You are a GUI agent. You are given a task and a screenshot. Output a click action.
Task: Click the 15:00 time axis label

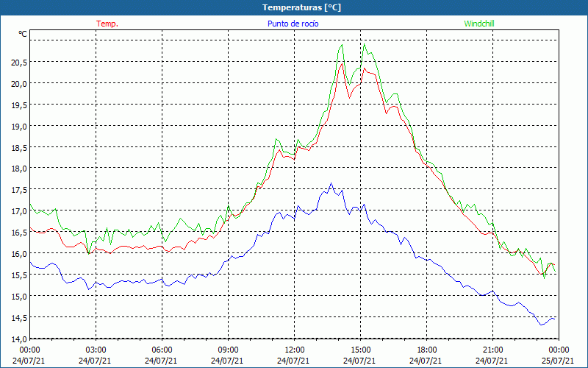(x=360, y=350)
